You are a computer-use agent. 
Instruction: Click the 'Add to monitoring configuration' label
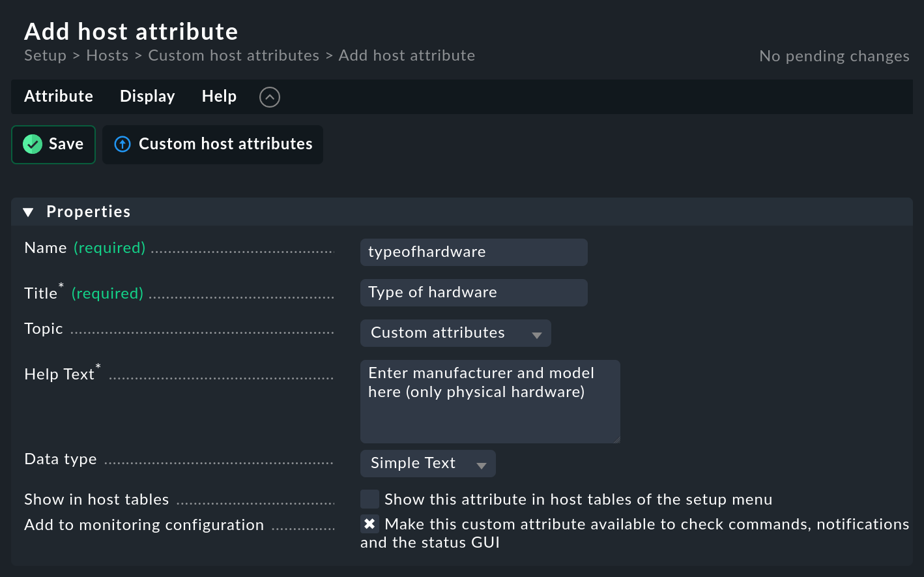144,525
